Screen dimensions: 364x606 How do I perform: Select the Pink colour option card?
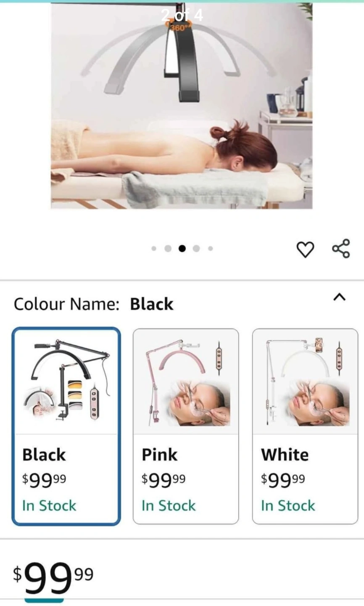pos(186,426)
